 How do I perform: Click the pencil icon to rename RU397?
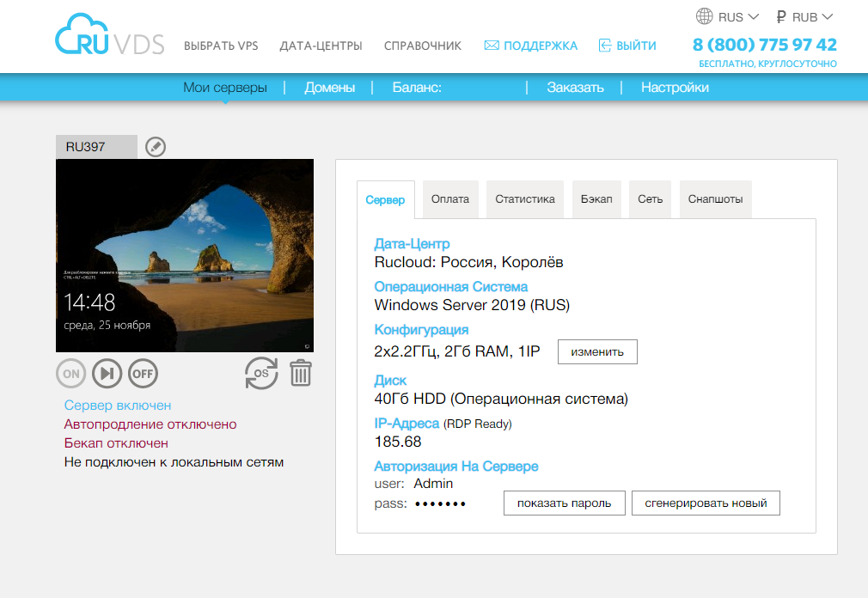tap(156, 147)
